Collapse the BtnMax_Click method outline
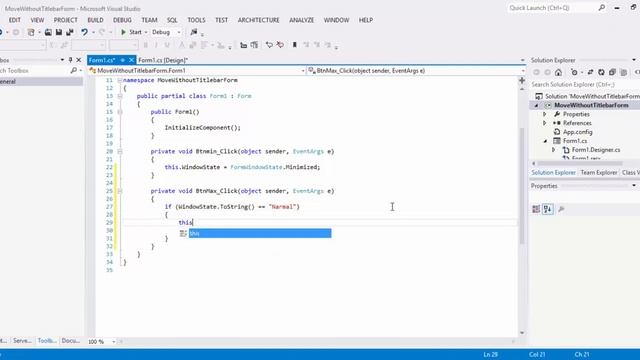Screen dimensions: 640x360 tap(120, 191)
